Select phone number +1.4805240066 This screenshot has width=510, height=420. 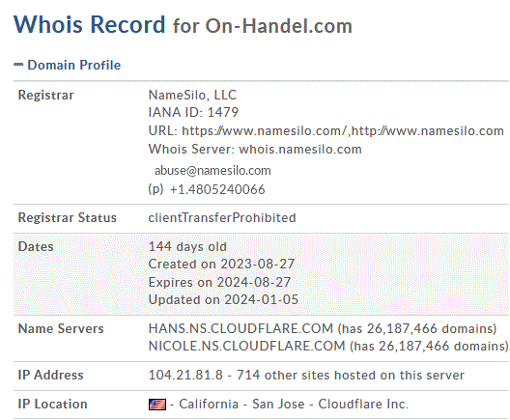[217, 189]
